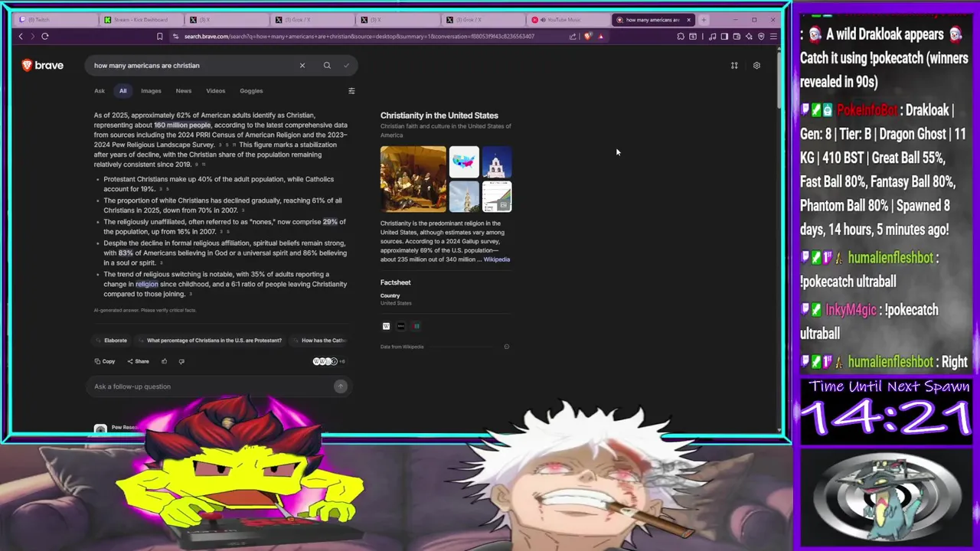Go back using the browser back arrow

coord(21,36)
